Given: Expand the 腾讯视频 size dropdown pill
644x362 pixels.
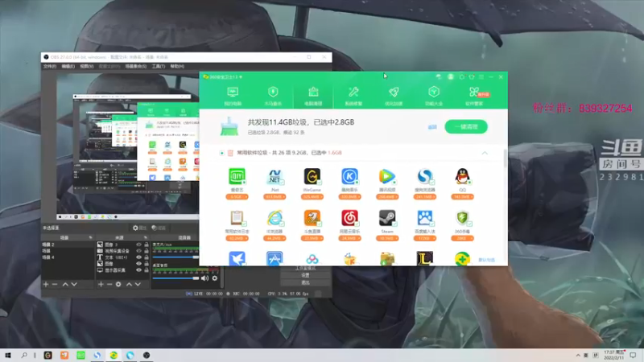Looking at the screenshot, I should [x=387, y=197].
